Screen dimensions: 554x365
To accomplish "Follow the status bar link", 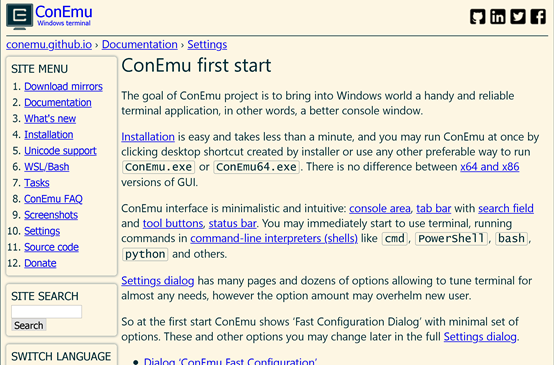I will click(x=232, y=224).
